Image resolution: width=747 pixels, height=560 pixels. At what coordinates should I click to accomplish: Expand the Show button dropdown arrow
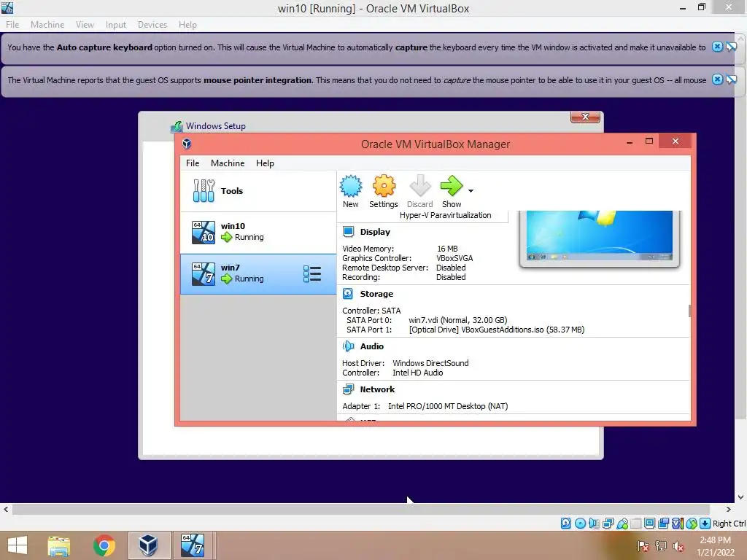[471, 191]
